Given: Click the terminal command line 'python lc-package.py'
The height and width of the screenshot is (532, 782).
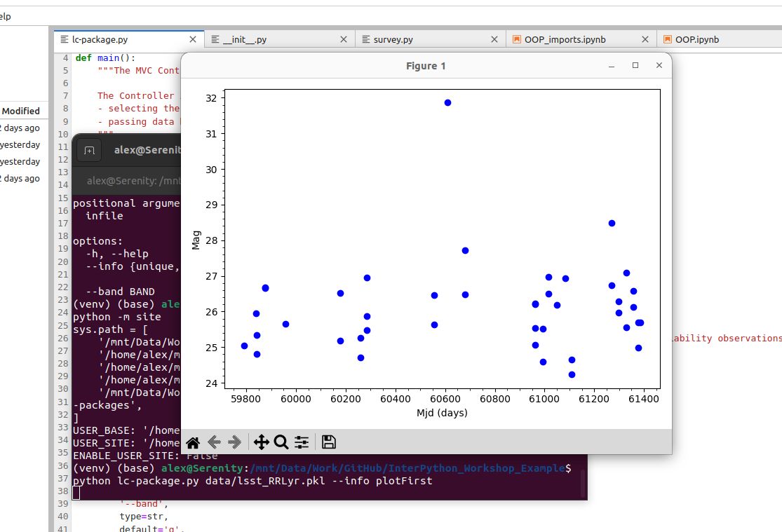Looking at the screenshot, I should tap(252, 481).
